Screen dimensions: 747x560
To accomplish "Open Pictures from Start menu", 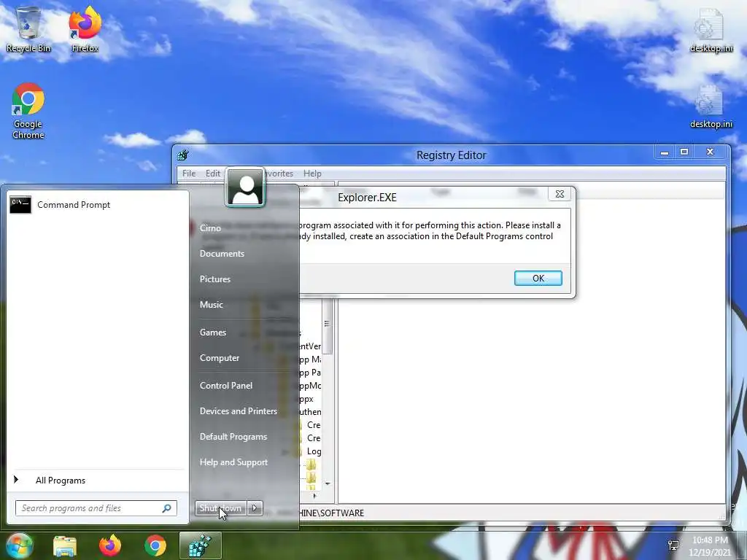I will 215,279.
